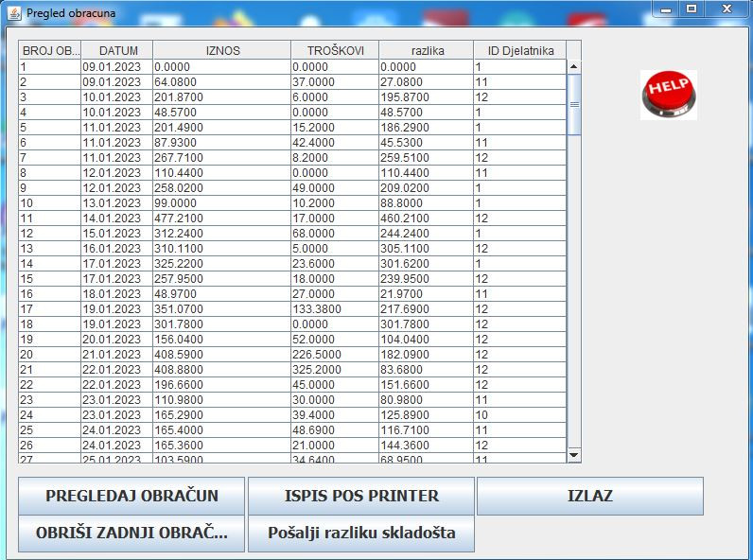Click the Java icon in title bar
The height and width of the screenshot is (560, 753).
pyautogui.click(x=14, y=13)
